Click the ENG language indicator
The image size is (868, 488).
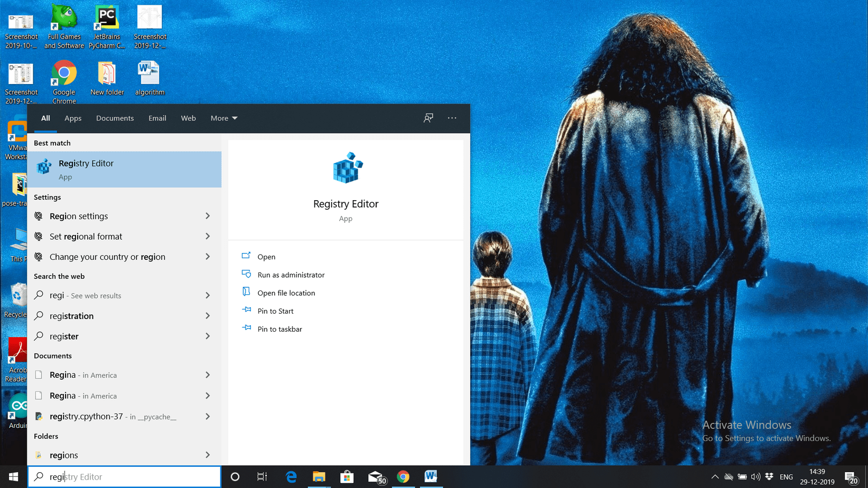[x=786, y=477]
